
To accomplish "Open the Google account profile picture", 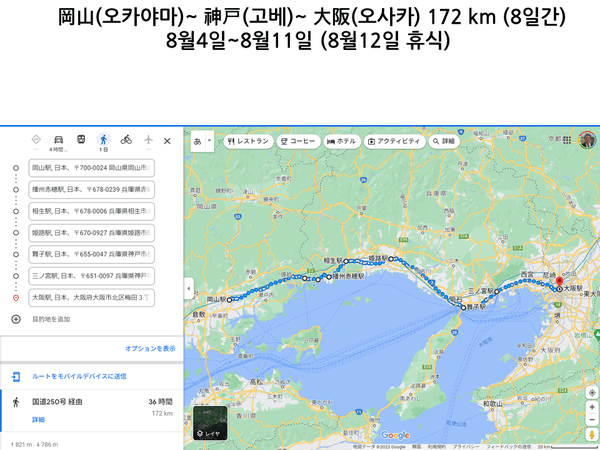I will click(x=586, y=141).
